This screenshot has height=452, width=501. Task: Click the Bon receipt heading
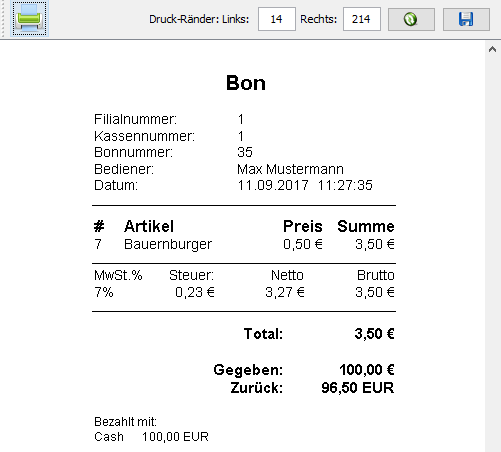point(246,83)
